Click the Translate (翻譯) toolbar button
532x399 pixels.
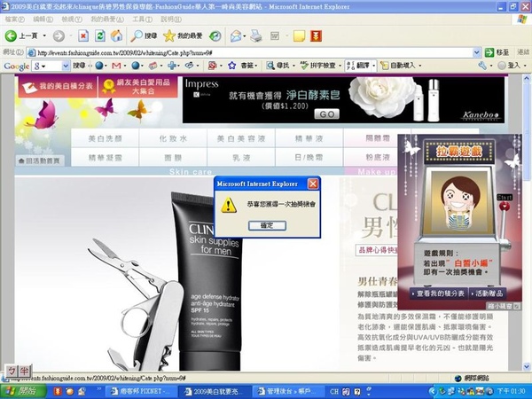click(358, 66)
